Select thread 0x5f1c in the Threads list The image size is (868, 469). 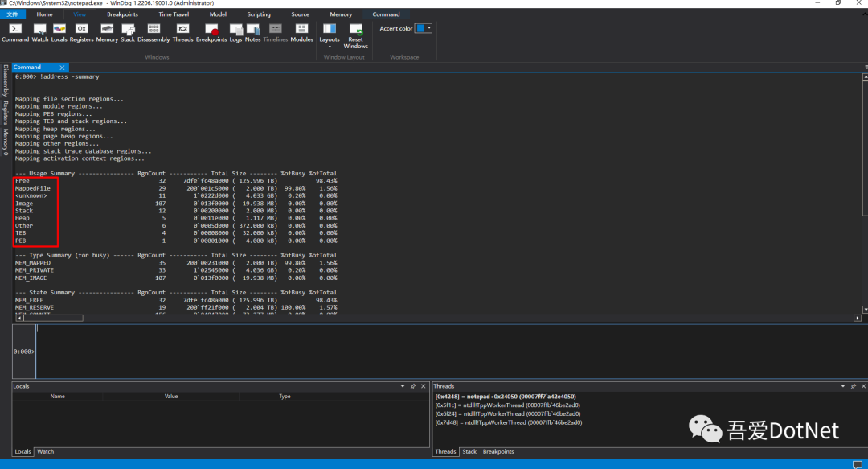point(507,405)
